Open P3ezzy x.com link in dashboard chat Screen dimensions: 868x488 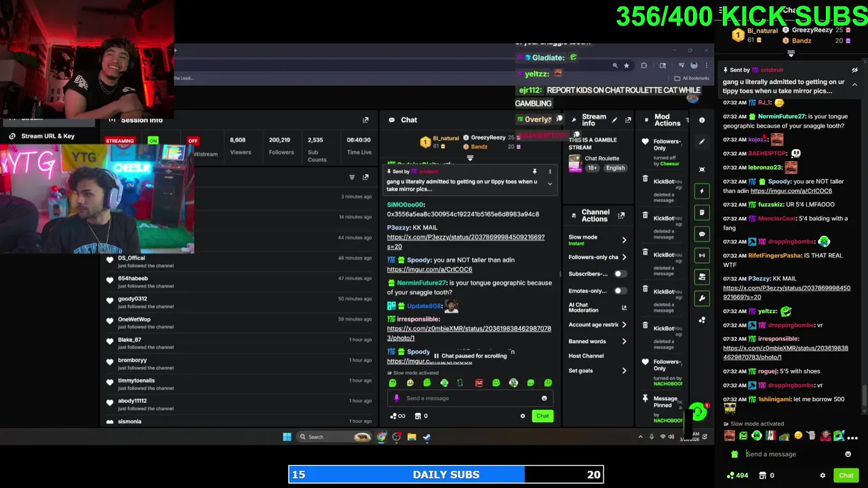(466, 242)
